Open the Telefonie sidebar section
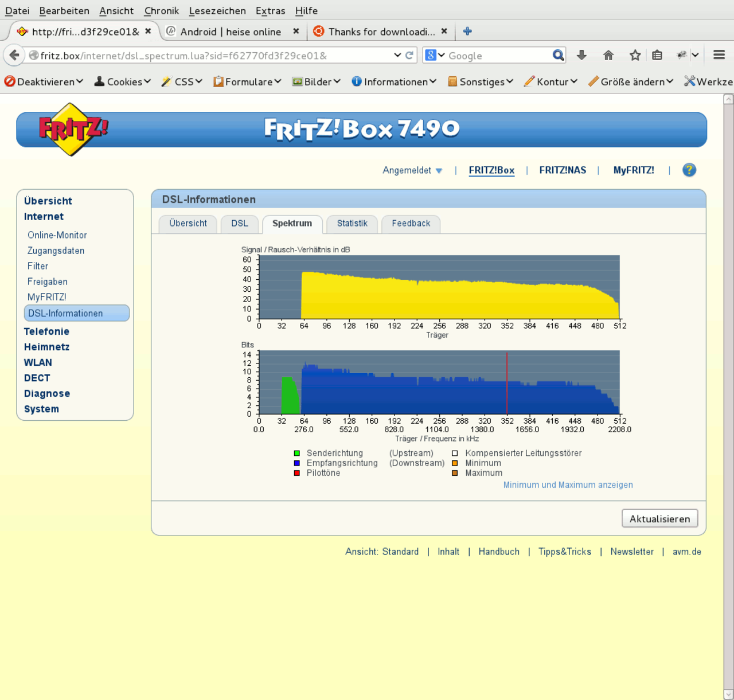This screenshot has height=700, width=734. coord(46,331)
